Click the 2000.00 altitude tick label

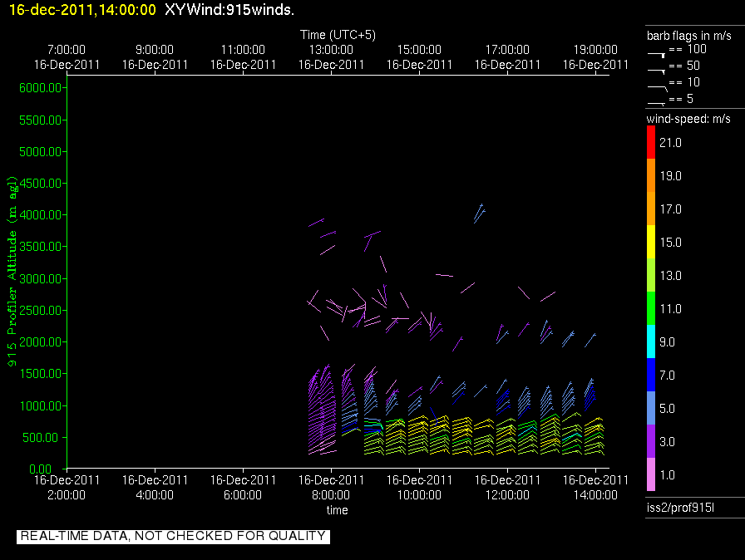[x=41, y=342]
